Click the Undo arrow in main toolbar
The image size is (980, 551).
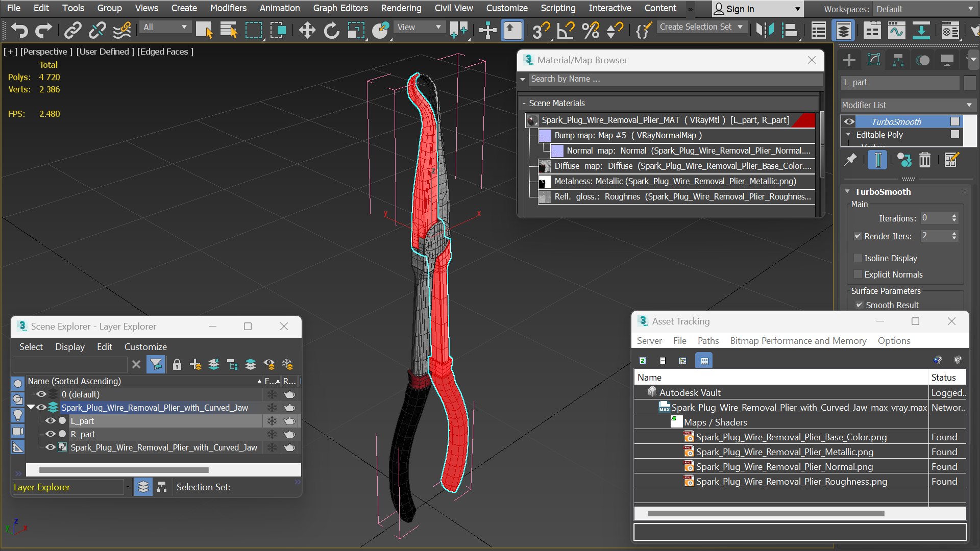[19, 31]
